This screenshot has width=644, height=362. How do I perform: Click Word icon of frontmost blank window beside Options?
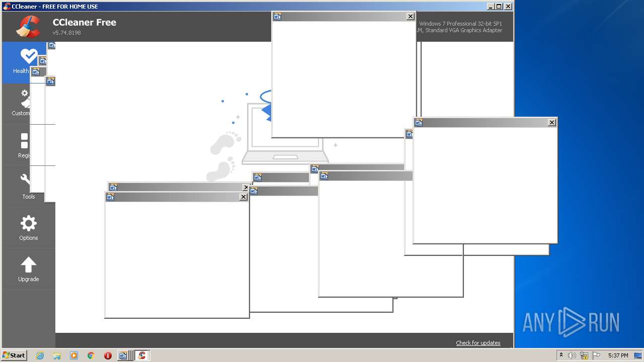point(110,197)
